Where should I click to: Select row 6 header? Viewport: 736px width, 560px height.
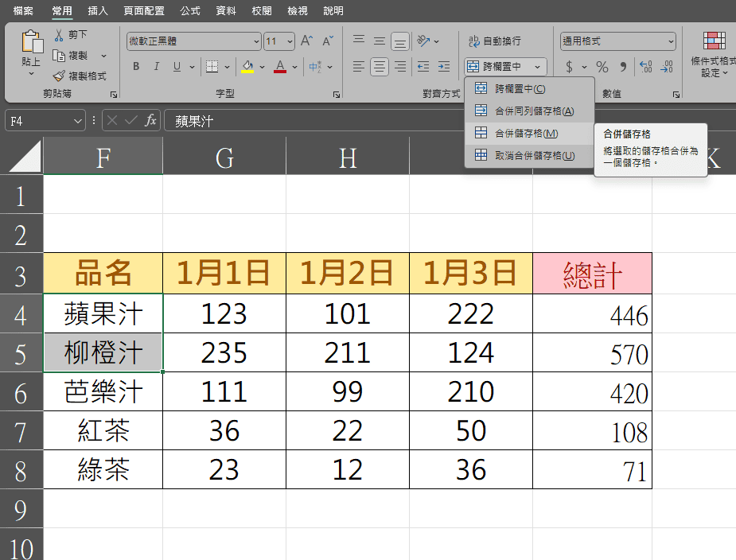pos(21,392)
